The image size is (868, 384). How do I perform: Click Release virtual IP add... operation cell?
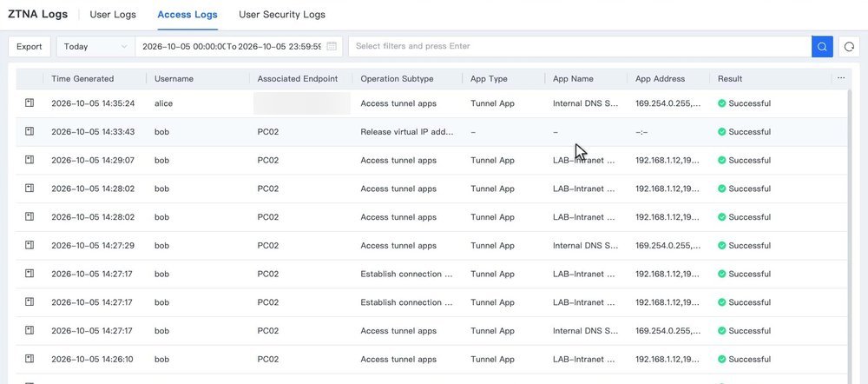point(407,132)
